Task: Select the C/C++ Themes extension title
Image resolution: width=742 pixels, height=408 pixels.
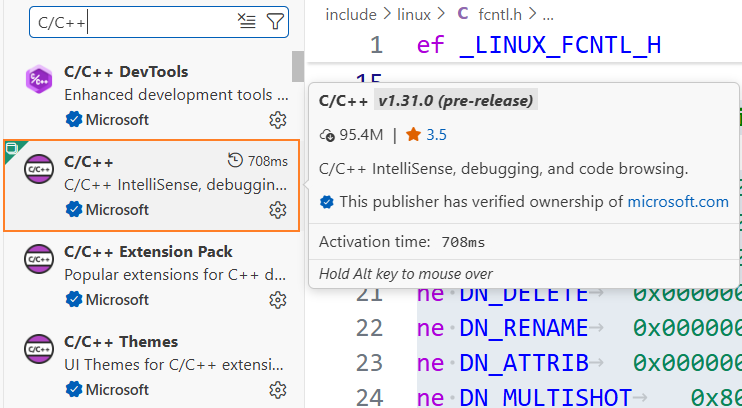Action: 121,342
